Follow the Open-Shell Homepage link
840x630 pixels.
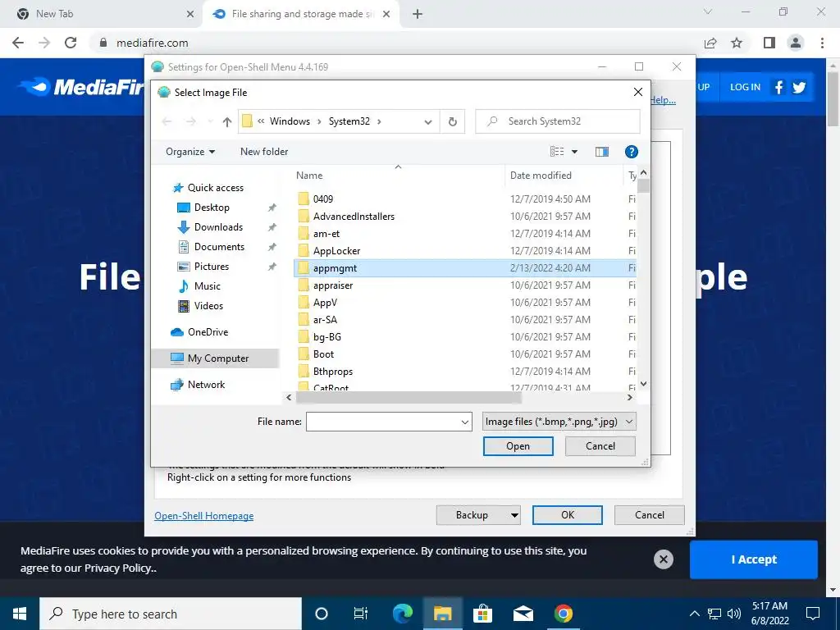[204, 516]
